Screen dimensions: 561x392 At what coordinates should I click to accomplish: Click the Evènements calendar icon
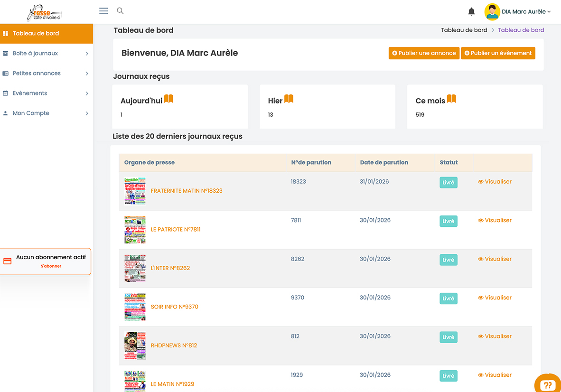tap(7, 93)
